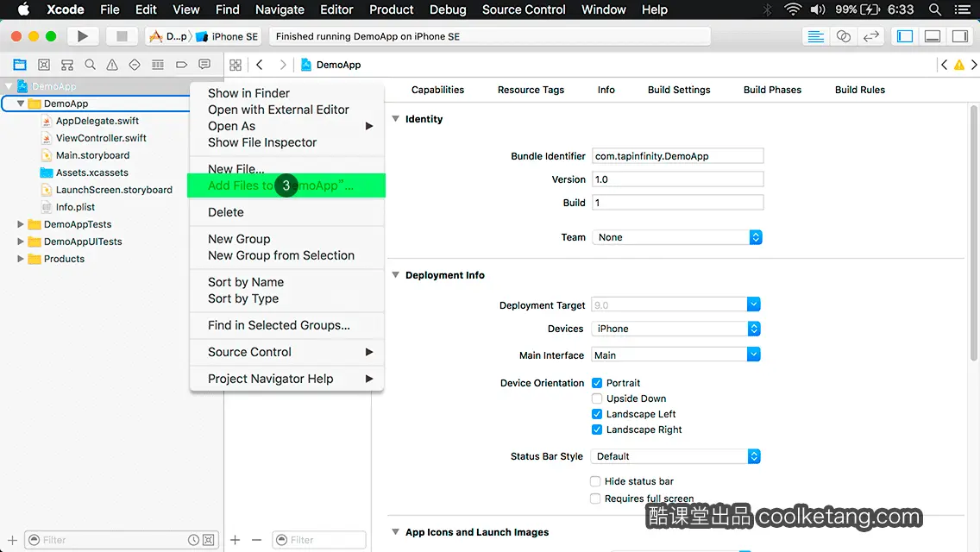The height and width of the screenshot is (552, 980).
Task: Switch to the Build Phases tab
Action: (772, 90)
